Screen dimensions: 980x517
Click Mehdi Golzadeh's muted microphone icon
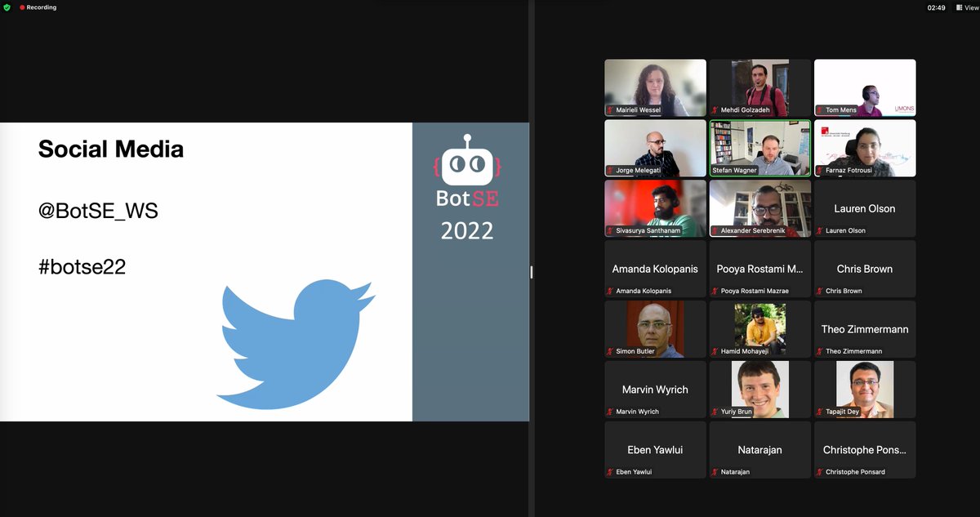tap(714, 110)
